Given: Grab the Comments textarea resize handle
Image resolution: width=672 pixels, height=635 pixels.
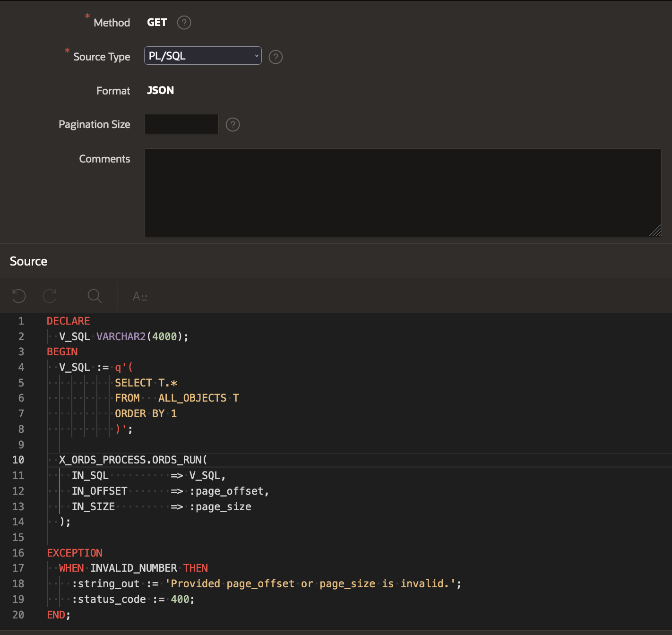Looking at the screenshot, I should [x=655, y=231].
